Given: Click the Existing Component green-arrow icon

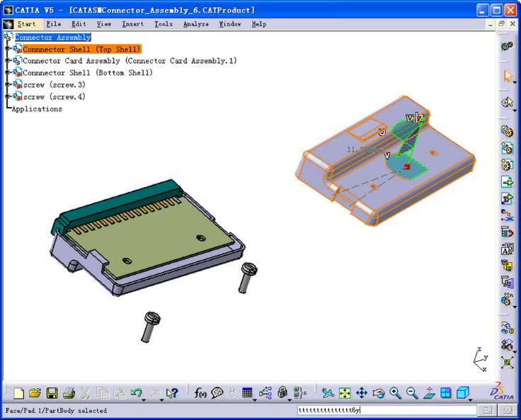Looking at the screenshot, I should [507, 182].
